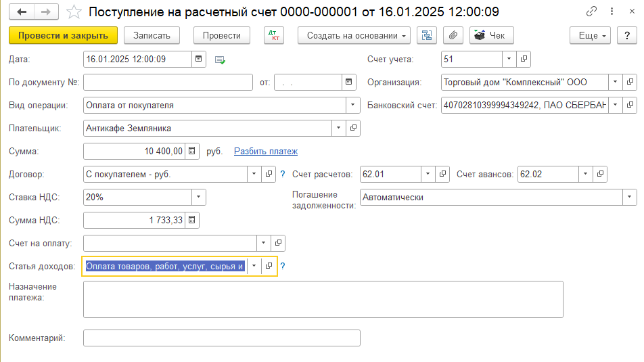This screenshot has width=644, height=362.
Task: Click the green document status icon next to date
Action: click(220, 60)
